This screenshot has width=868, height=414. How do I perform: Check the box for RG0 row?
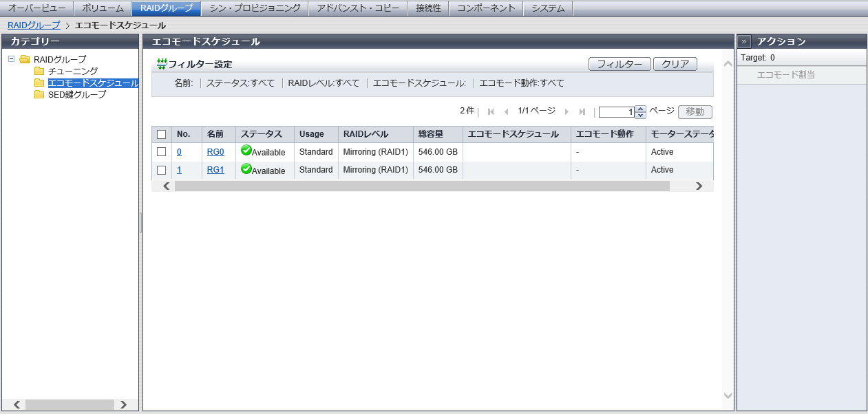(162, 152)
